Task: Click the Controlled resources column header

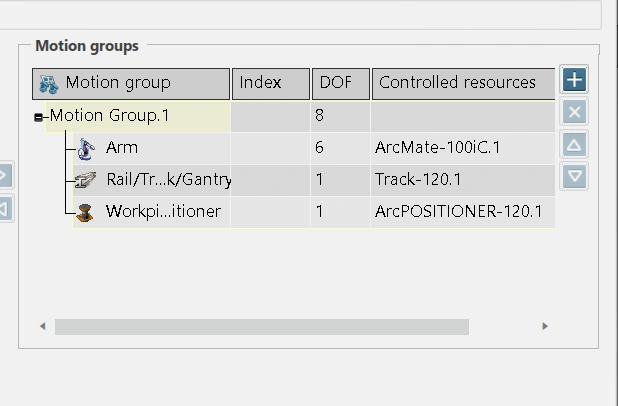Action: tap(462, 83)
